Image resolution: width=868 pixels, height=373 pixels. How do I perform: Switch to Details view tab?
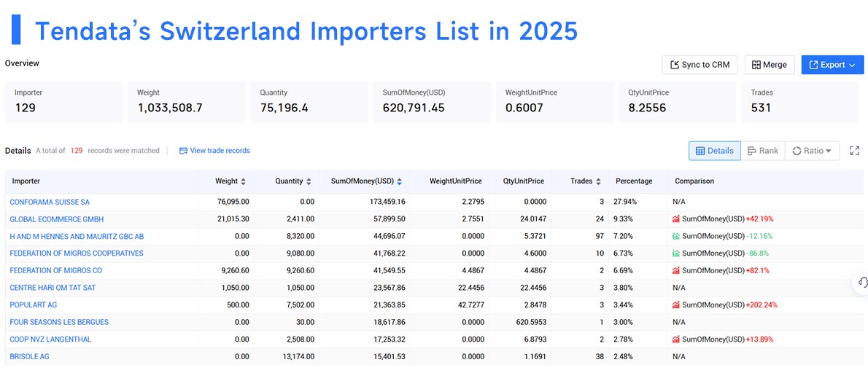click(x=715, y=151)
